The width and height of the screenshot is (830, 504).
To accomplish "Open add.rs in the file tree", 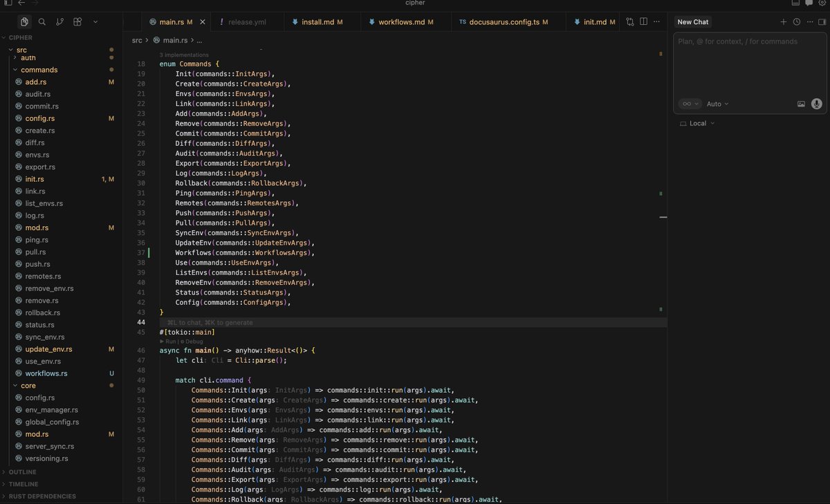I will pos(36,82).
